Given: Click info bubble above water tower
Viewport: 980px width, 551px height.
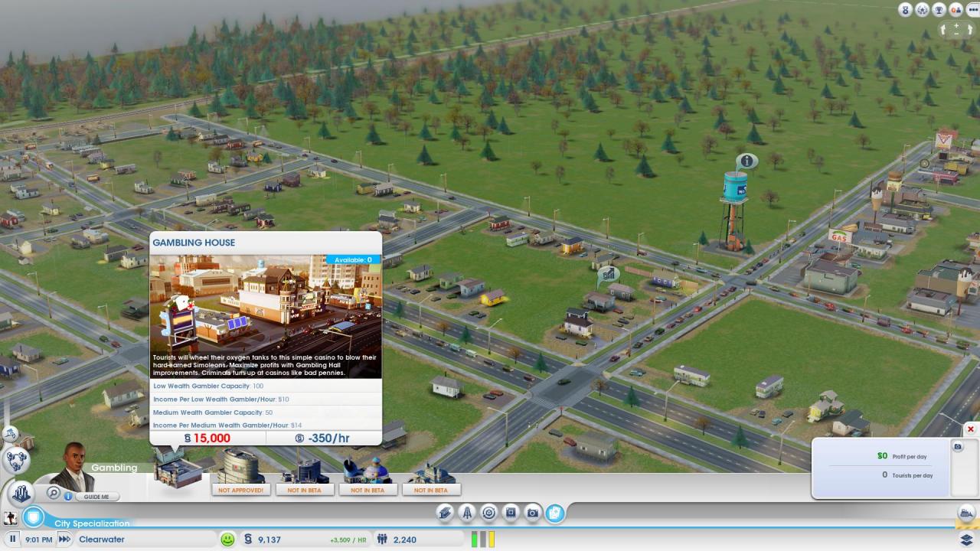Looking at the screenshot, I should [746, 161].
